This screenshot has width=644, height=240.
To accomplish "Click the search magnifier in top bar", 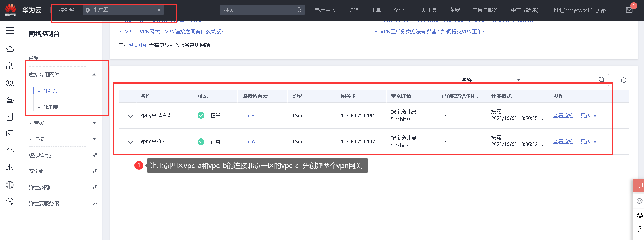I will point(299,10).
